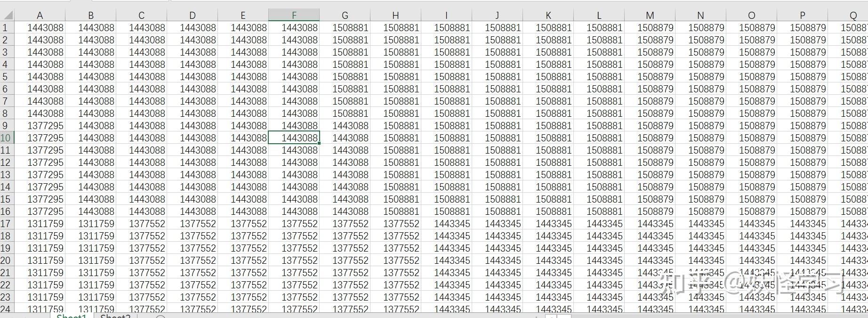Click cell K20 containing 1443345
Image resolution: width=868 pixels, height=318 pixels.
(x=548, y=261)
